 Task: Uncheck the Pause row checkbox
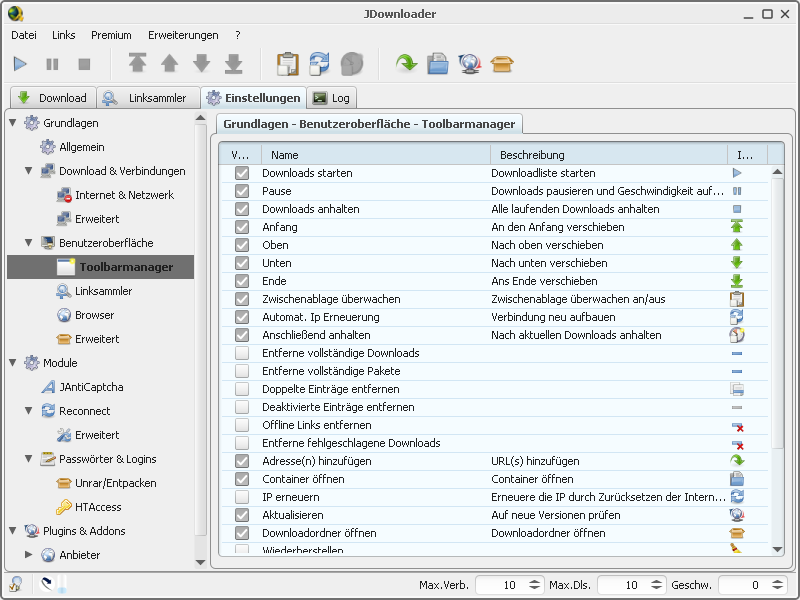[242, 191]
